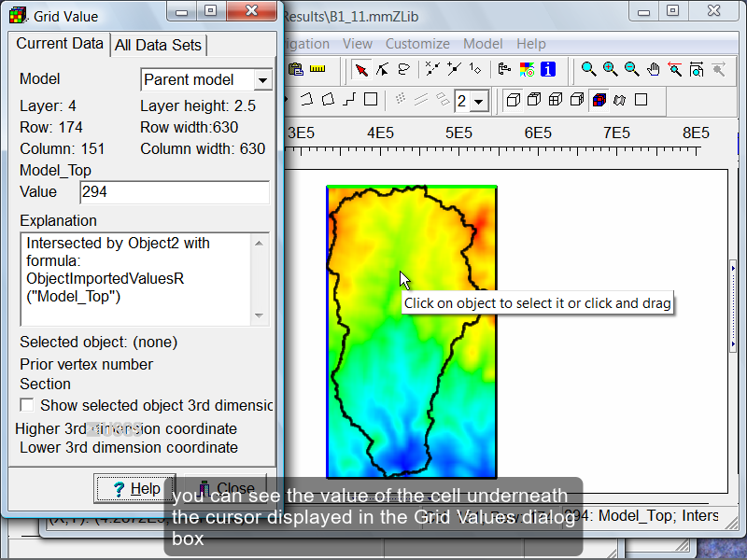Click the blue information icon
The width and height of the screenshot is (747, 560).
(x=548, y=69)
